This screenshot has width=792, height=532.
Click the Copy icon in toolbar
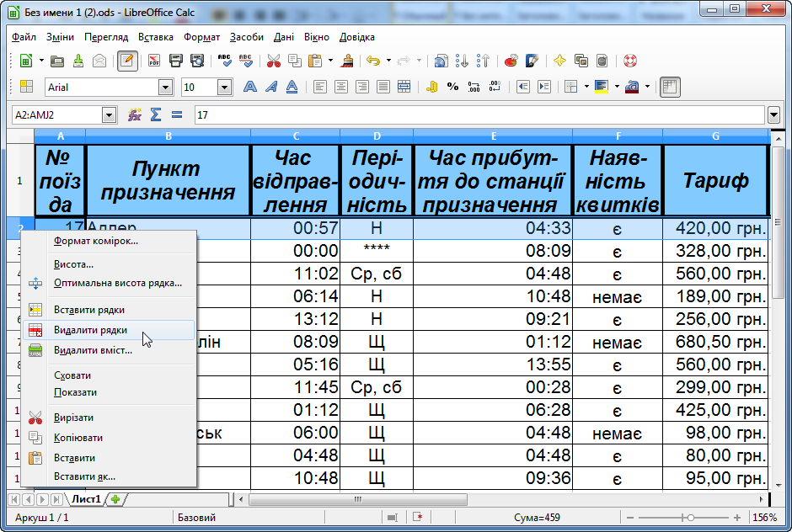coord(295,61)
